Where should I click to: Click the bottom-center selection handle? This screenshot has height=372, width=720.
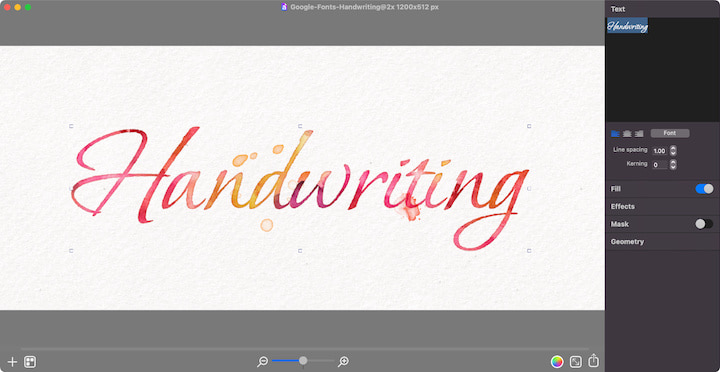[x=300, y=250]
